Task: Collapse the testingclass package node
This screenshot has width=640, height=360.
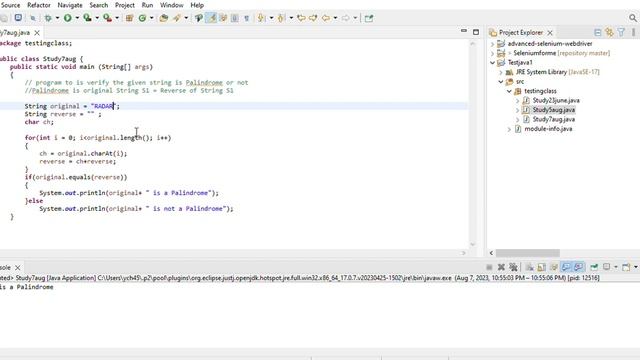Action: point(509,91)
